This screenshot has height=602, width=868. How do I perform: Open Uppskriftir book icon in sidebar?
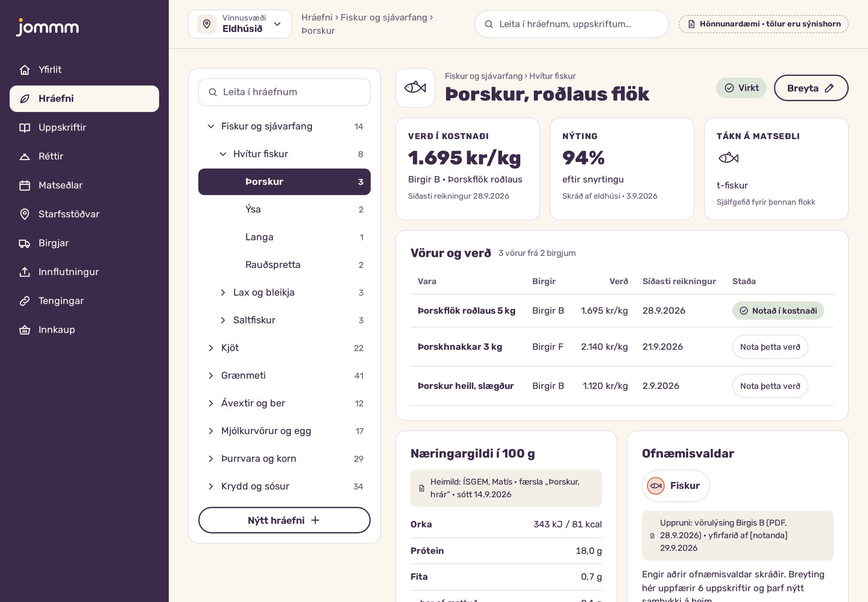tap(25, 128)
